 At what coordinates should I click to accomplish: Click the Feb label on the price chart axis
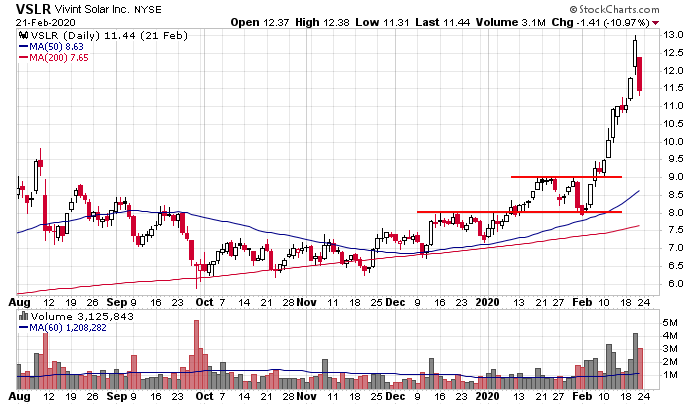coord(582,302)
